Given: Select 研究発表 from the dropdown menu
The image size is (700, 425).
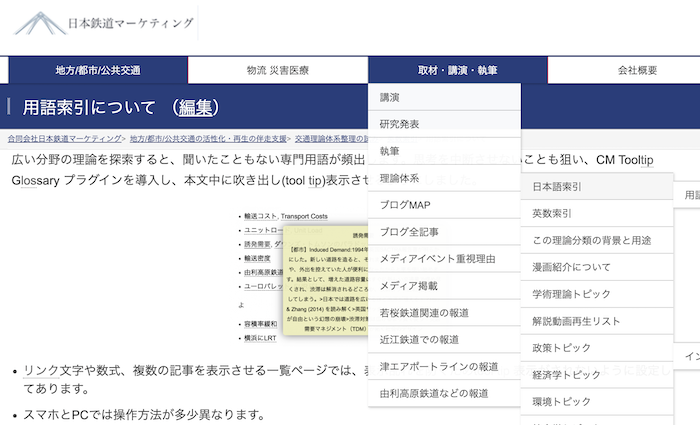Looking at the screenshot, I should tap(444, 124).
